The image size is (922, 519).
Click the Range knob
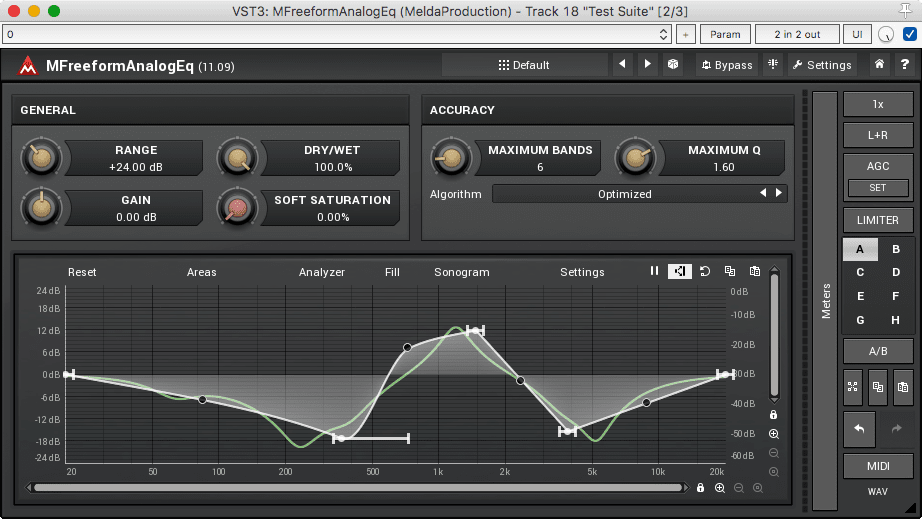click(x=41, y=158)
